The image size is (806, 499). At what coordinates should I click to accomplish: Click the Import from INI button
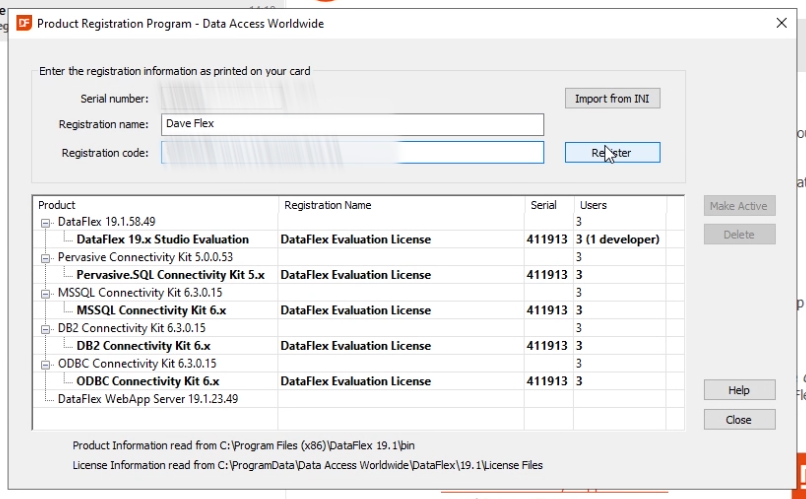pos(612,99)
